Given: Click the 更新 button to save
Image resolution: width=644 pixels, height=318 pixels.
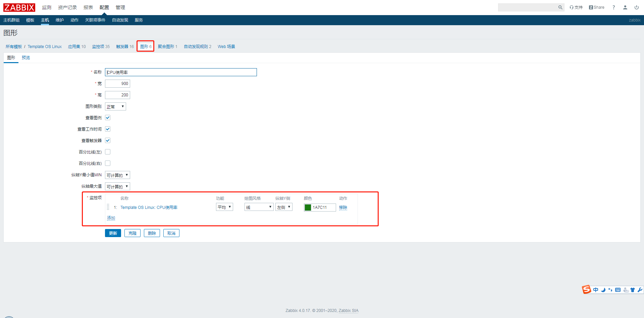Looking at the screenshot, I should pos(113,233).
